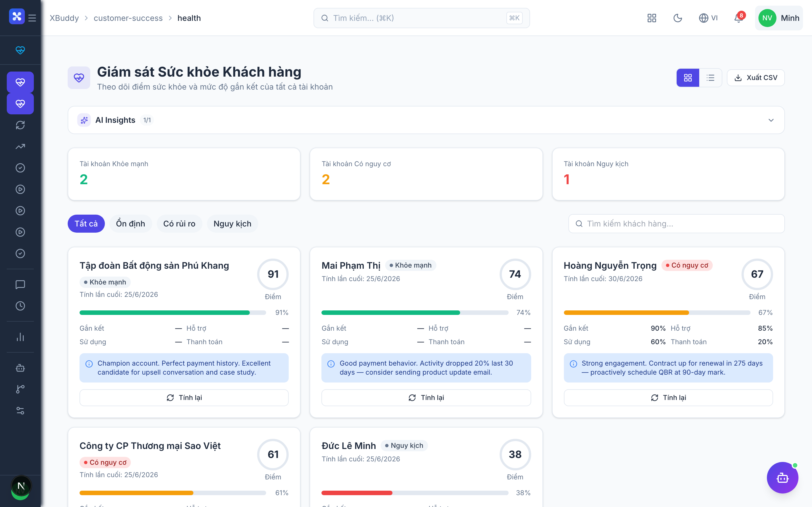Launch the floating chatbot assistant button

pos(782,477)
